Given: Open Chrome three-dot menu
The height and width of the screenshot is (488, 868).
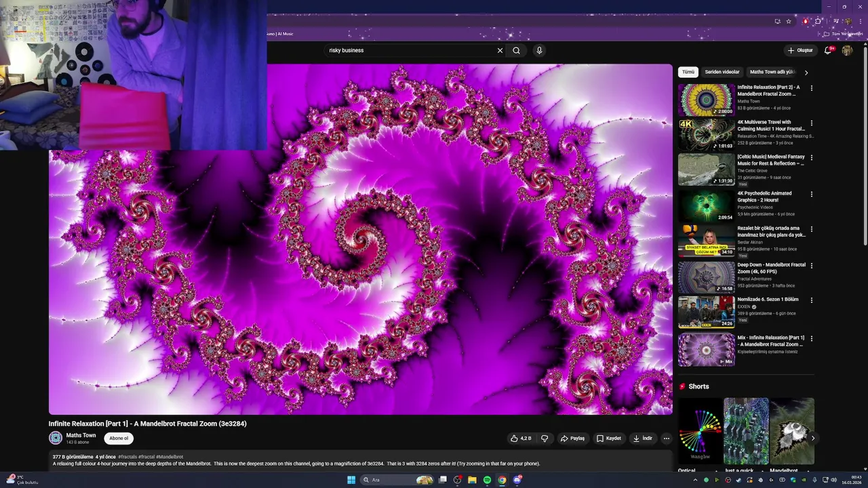Looking at the screenshot, I should click(x=861, y=21).
